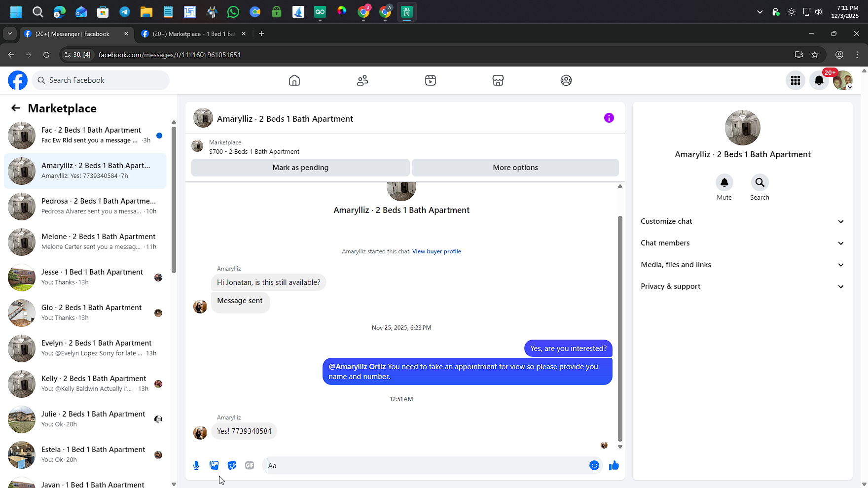Select the 'Yes! 7739340584' message bubble

[x=244, y=431]
